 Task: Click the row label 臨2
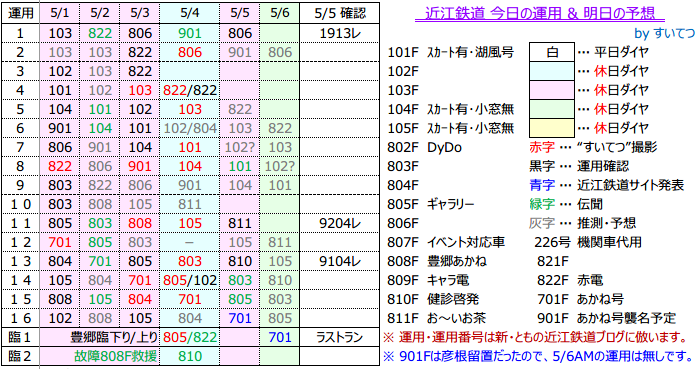[x=21, y=356]
